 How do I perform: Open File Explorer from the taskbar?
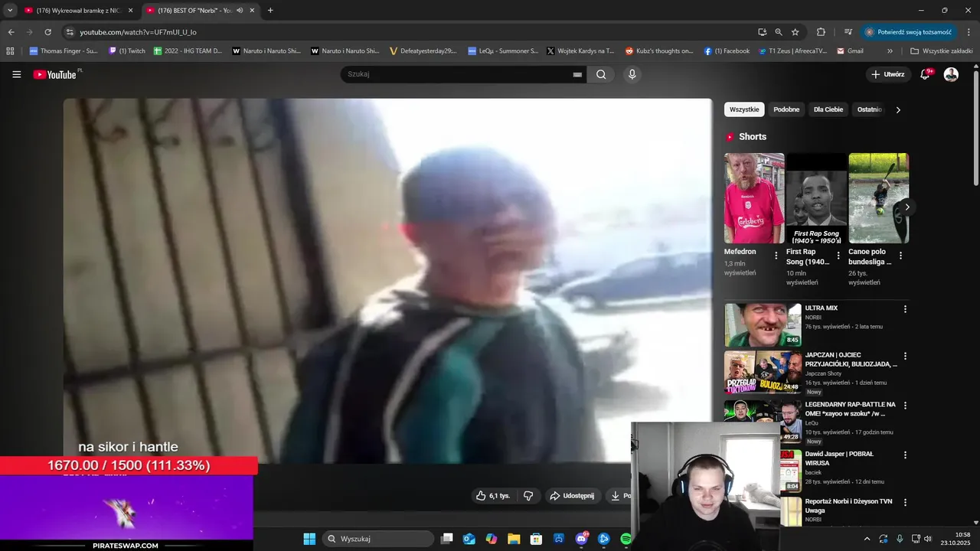[x=514, y=539]
